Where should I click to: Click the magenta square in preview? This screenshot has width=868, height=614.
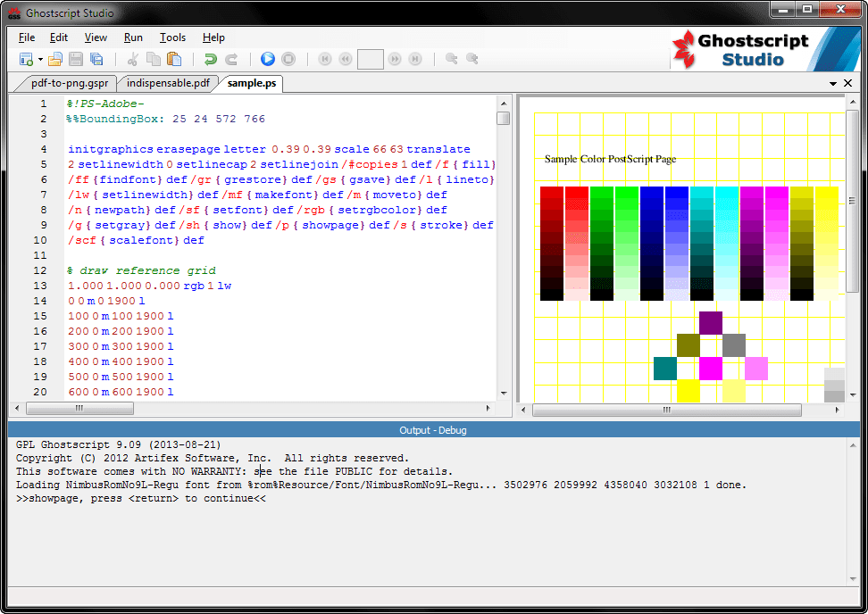pos(711,369)
